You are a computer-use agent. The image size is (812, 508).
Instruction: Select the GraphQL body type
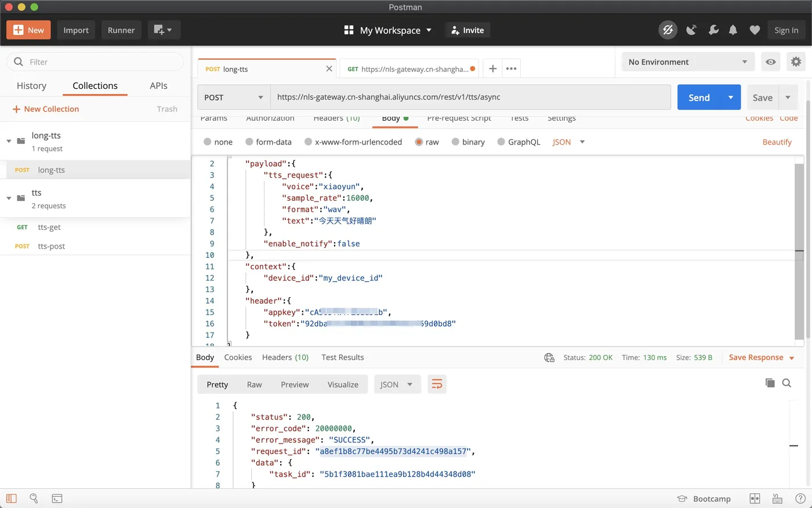(x=519, y=142)
